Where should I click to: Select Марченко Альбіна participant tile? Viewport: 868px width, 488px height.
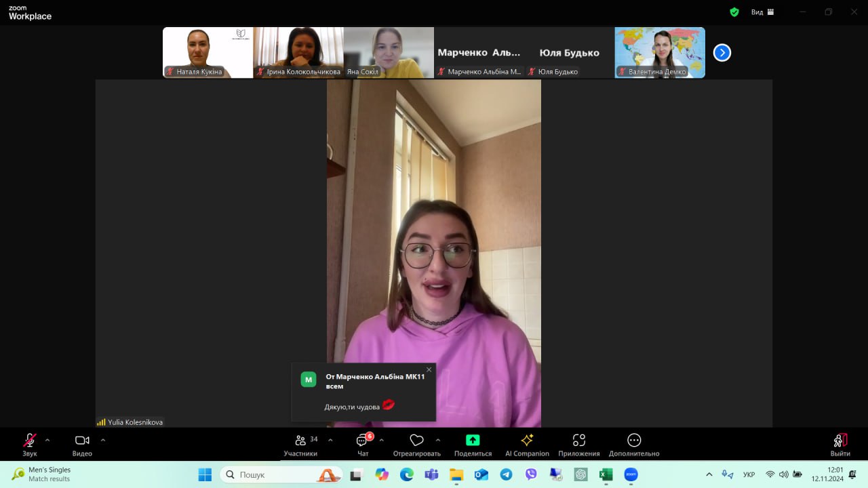click(479, 53)
